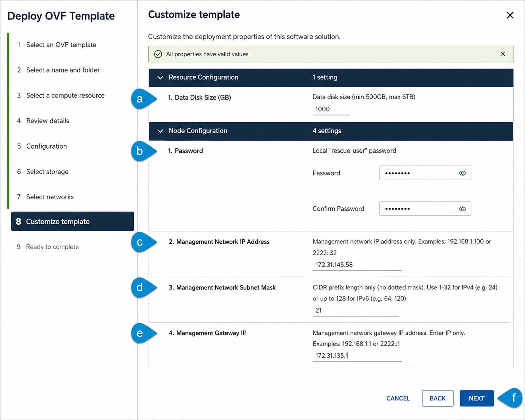Click the "Local "rescue-user" password" description
Image resolution: width=525 pixels, height=420 pixels.
(x=354, y=151)
